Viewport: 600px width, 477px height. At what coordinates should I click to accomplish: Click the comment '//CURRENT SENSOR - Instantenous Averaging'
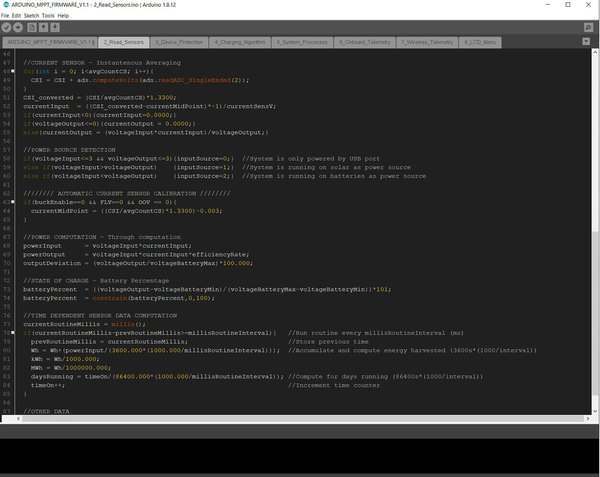tap(102, 63)
